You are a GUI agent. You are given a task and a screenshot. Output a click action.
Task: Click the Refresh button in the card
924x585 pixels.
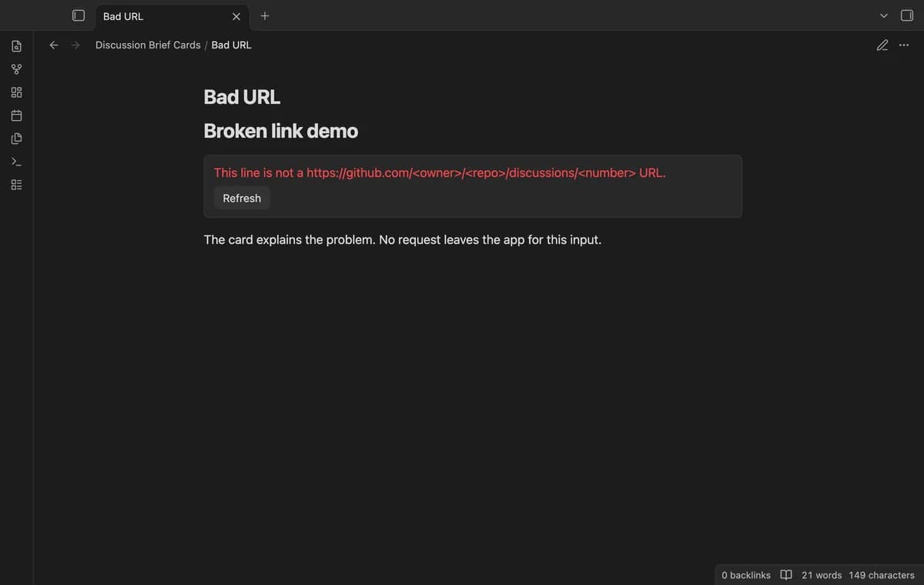(242, 198)
